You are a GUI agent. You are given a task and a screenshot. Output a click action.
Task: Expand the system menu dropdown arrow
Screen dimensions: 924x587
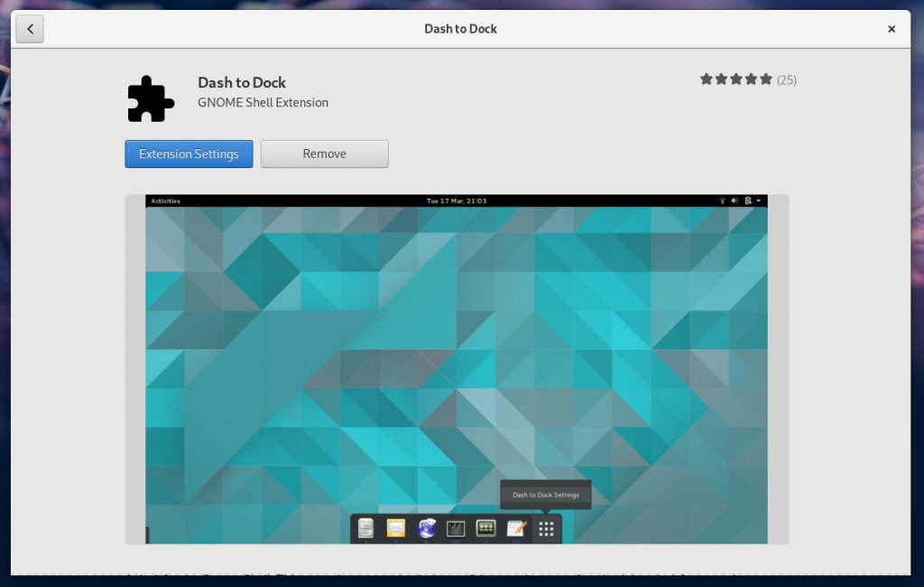pos(758,200)
